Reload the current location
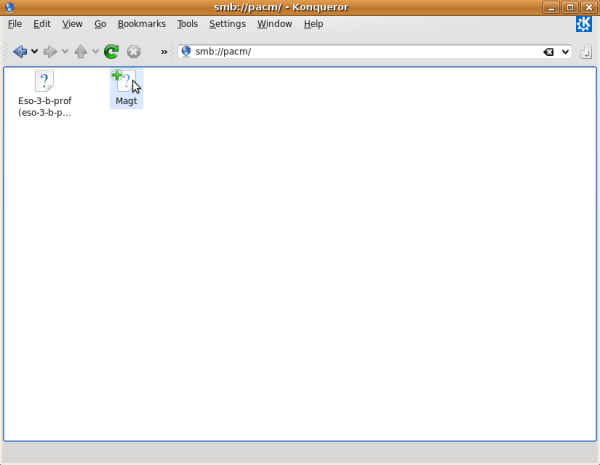The height and width of the screenshot is (465, 600). (x=112, y=51)
